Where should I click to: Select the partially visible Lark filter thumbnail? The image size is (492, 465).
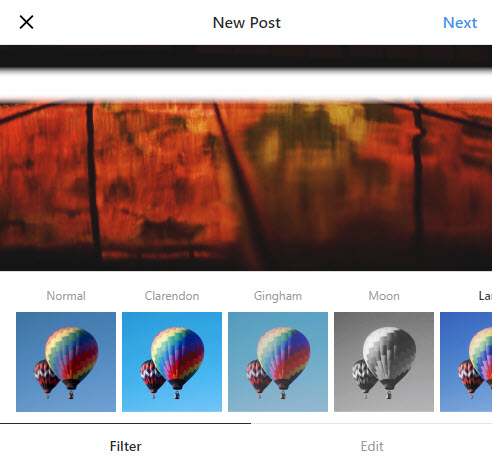tap(466, 362)
